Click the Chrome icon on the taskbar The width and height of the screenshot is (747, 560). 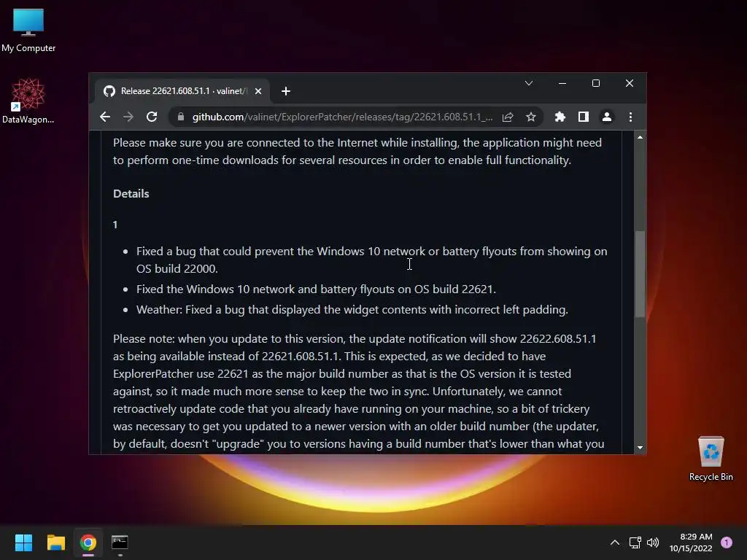tap(88, 542)
